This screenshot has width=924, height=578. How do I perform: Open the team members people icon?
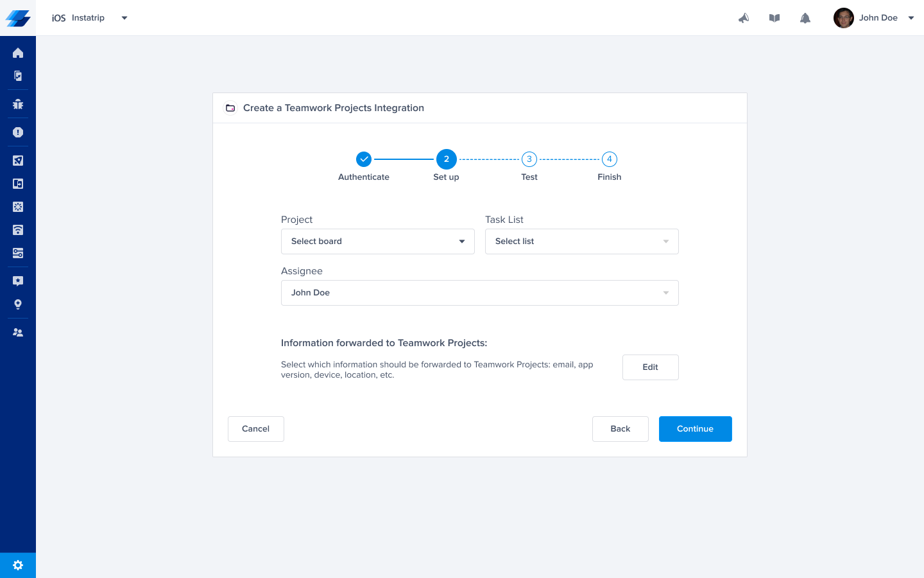(x=18, y=333)
